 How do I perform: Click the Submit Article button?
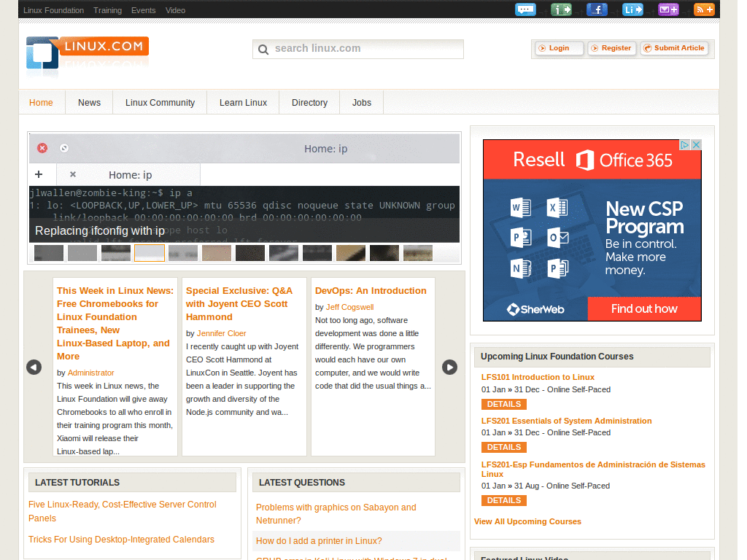tap(674, 48)
